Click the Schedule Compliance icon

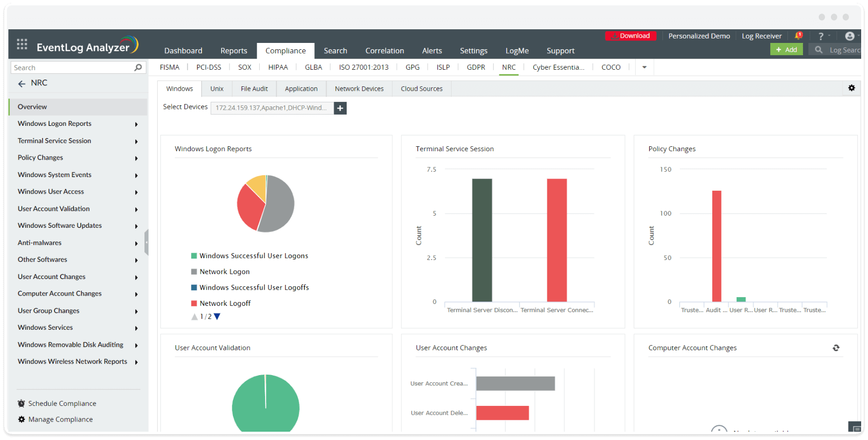[x=21, y=403]
